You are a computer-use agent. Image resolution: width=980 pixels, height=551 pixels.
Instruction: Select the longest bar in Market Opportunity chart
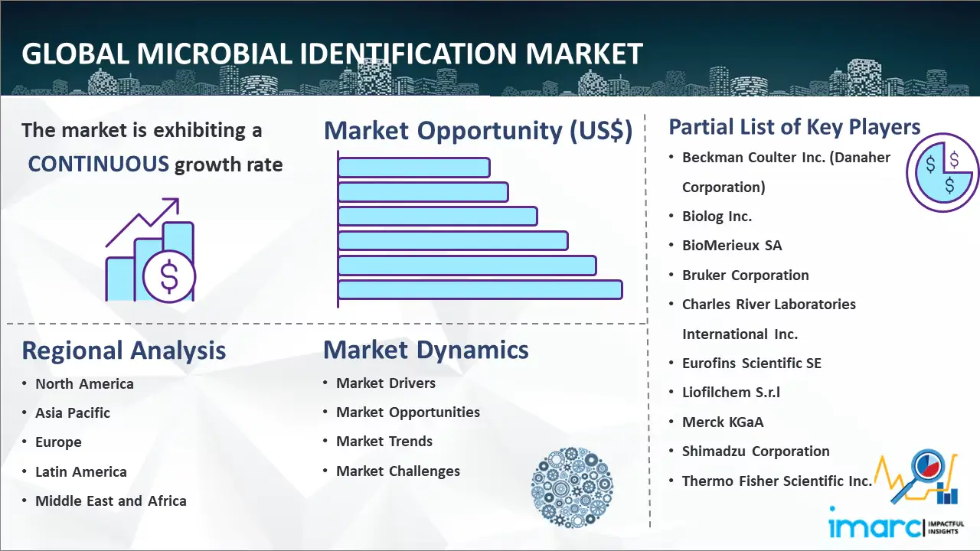480,289
